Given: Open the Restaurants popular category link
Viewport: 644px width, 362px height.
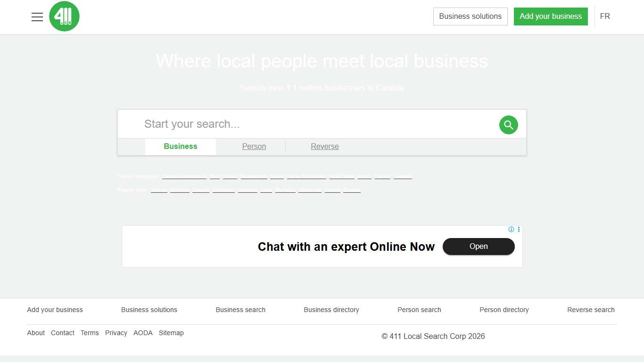Looking at the screenshot, I should pyautogui.click(x=254, y=176).
